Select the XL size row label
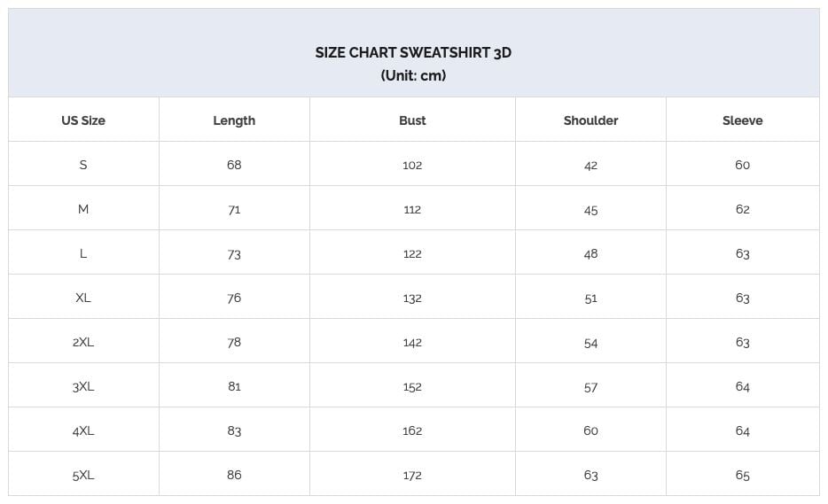The width and height of the screenshot is (828, 504). coord(83,298)
